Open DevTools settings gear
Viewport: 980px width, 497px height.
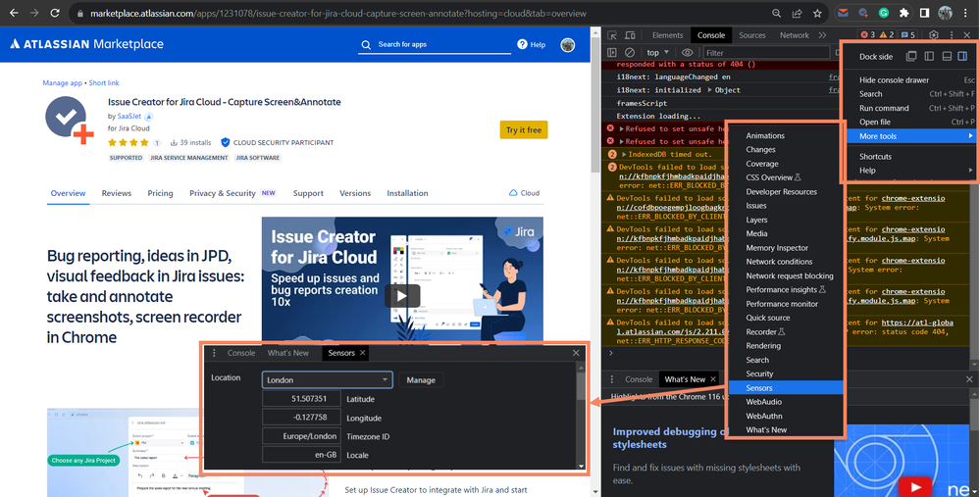tap(933, 35)
